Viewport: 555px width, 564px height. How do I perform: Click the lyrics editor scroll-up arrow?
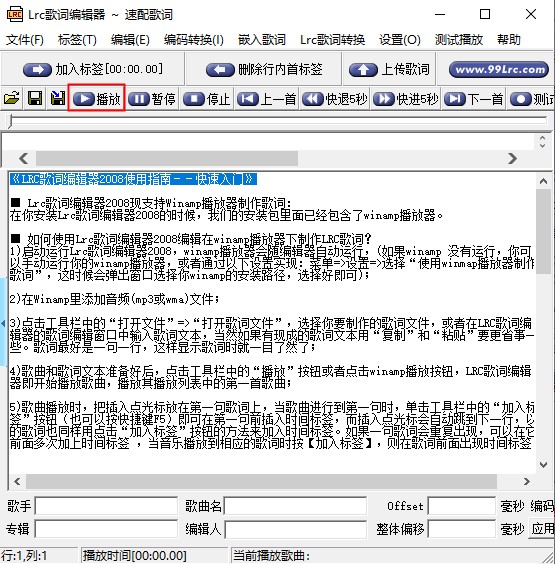click(543, 181)
